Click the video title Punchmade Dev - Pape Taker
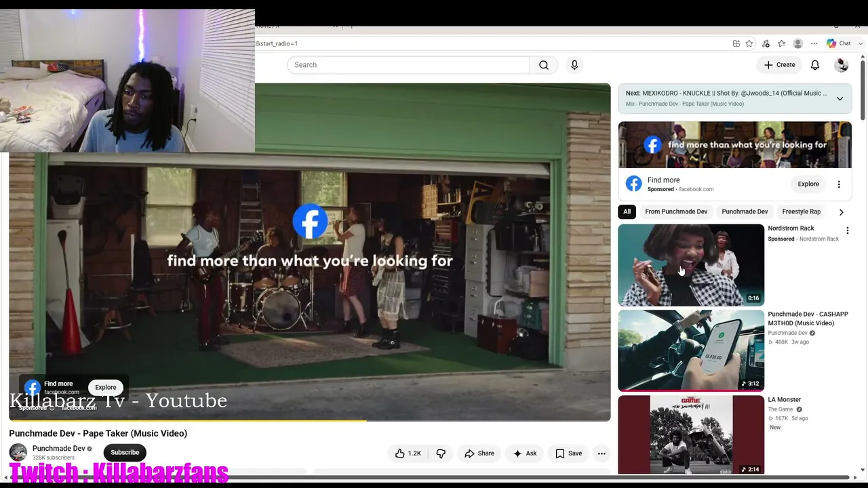The width and height of the screenshot is (868, 488). pos(98,434)
